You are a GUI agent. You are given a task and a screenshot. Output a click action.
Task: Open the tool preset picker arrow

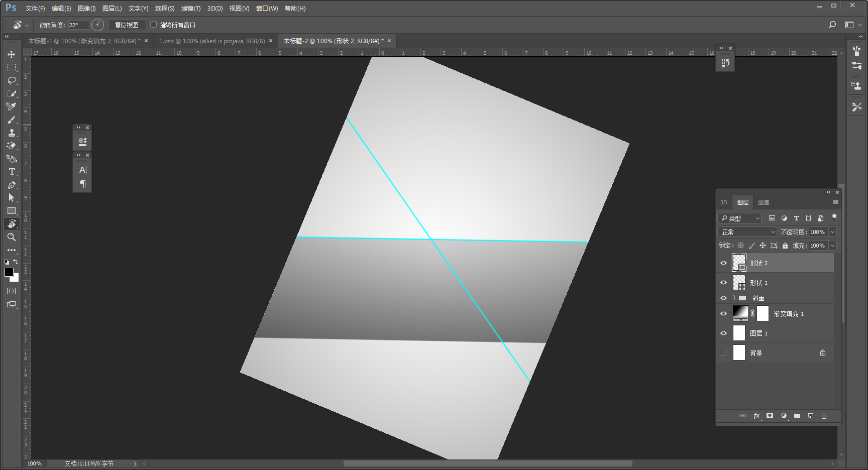(x=27, y=25)
